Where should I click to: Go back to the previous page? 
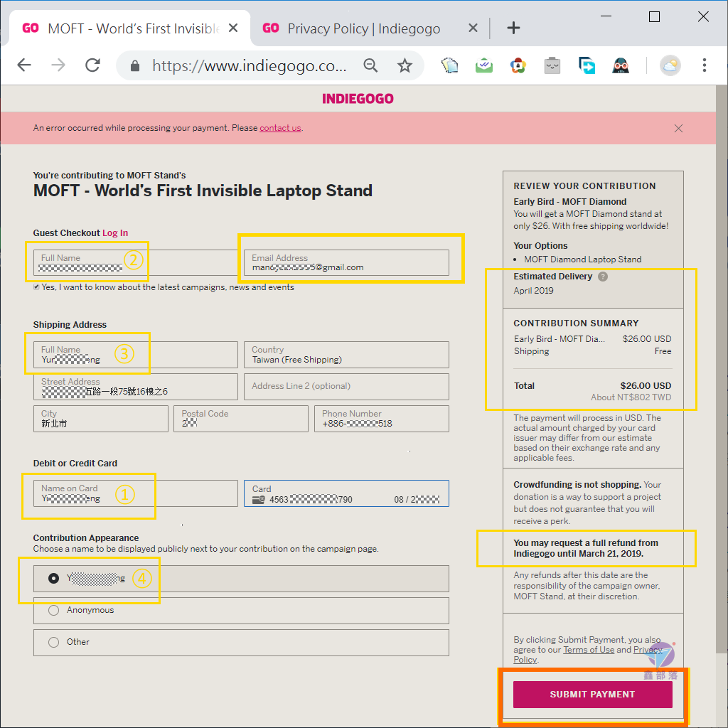pyautogui.click(x=24, y=65)
